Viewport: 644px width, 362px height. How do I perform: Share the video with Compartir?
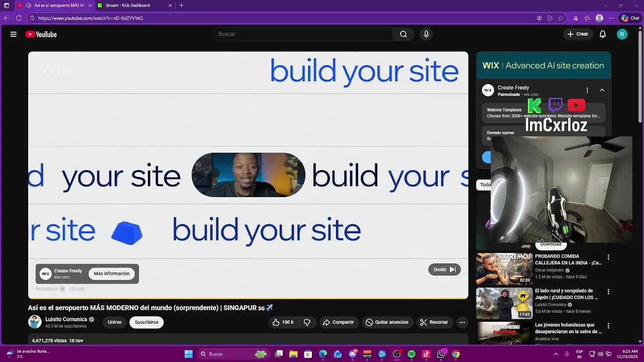pyautogui.click(x=339, y=322)
